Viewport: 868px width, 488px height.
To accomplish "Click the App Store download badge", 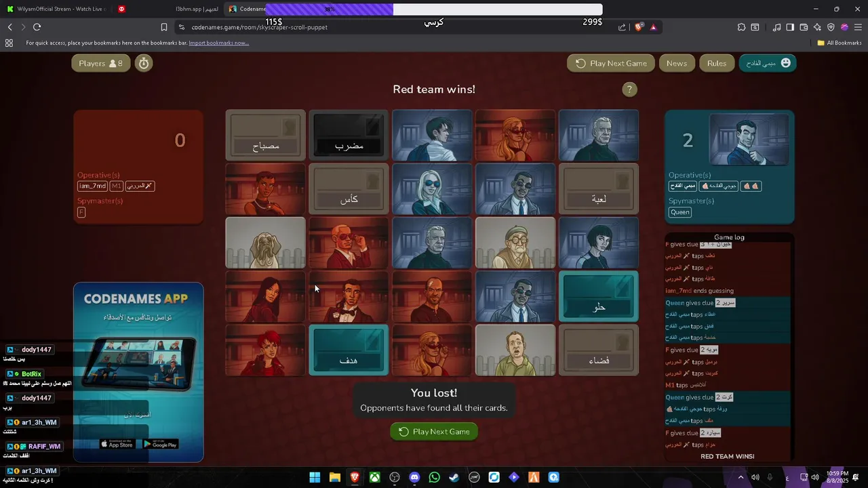I will click(117, 445).
